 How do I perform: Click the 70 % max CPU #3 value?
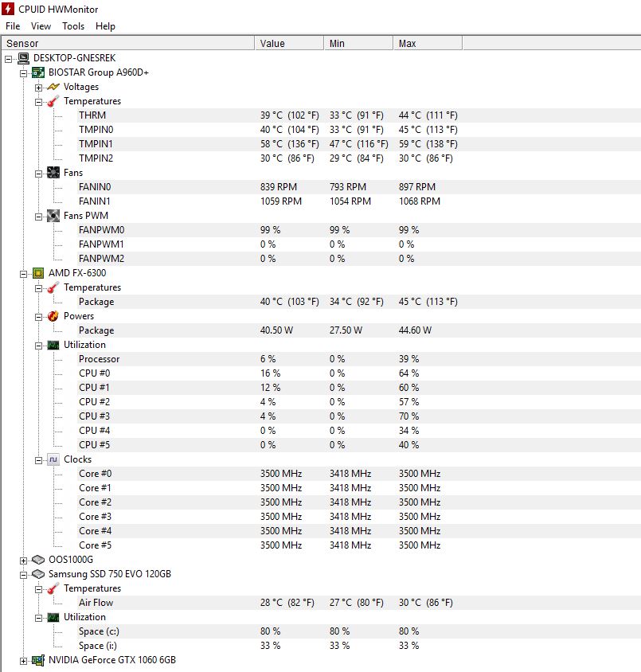coord(408,416)
